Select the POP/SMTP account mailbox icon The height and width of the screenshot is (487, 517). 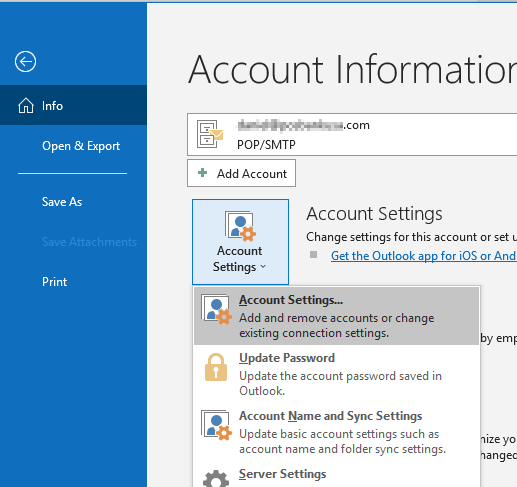210,134
